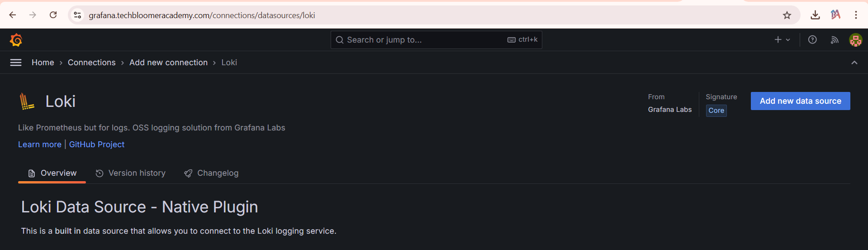The height and width of the screenshot is (250, 868).
Task: Switch to the Changelog tab
Action: coord(211,173)
